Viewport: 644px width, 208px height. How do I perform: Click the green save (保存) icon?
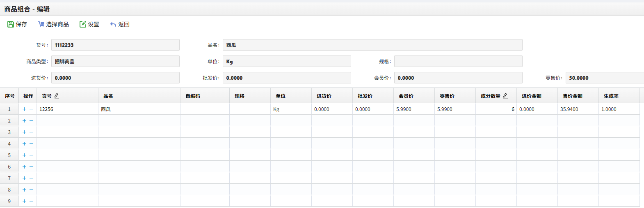(11, 24)
